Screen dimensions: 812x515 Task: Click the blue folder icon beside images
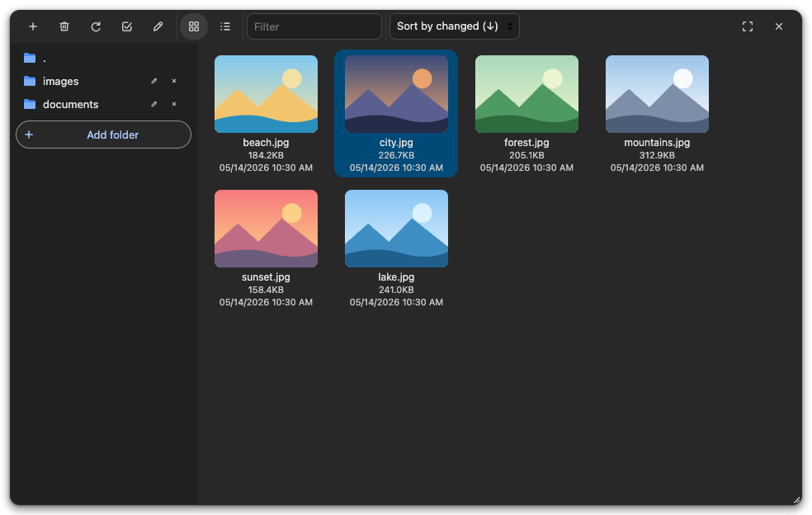[x=30, y=81]
